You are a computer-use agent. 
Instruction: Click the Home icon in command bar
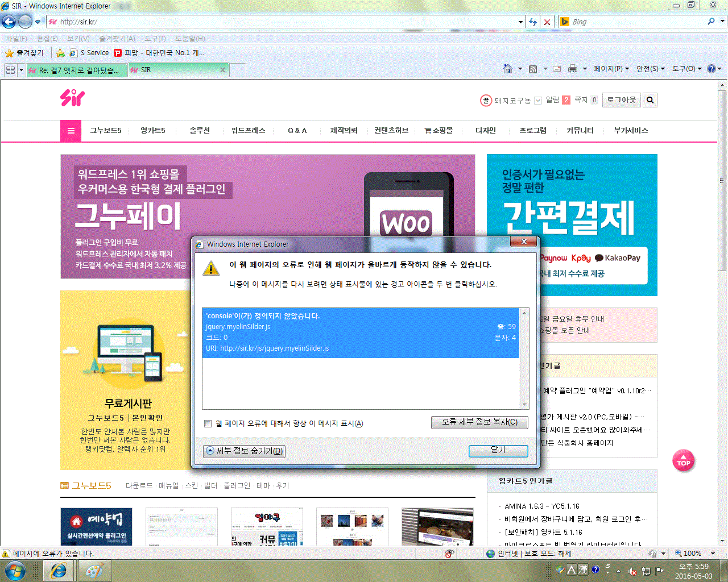(508, 69)
